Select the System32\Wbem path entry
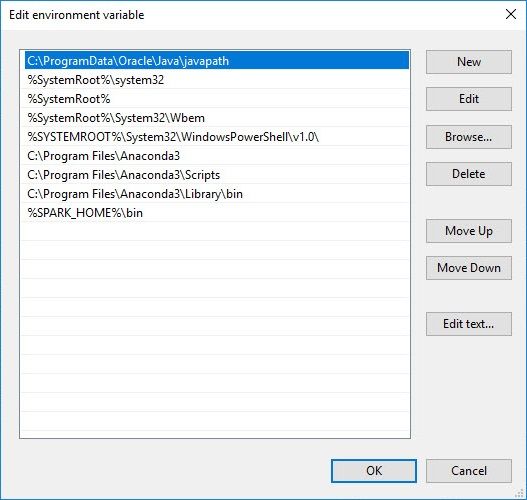Image resolution: width=527 pixels, height=500 pixels. coord(217,118)
